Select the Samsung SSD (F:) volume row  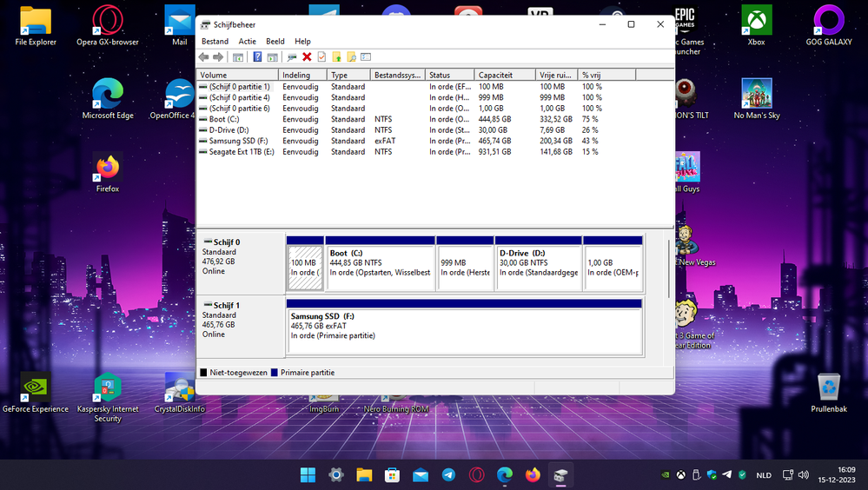pyautogui.click(x=236, y=141)
